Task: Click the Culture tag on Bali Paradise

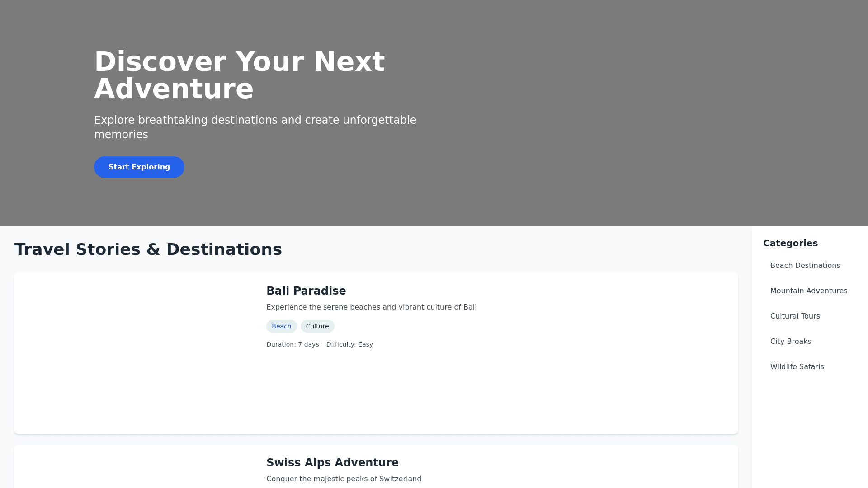Action: [x=317, y=326]
